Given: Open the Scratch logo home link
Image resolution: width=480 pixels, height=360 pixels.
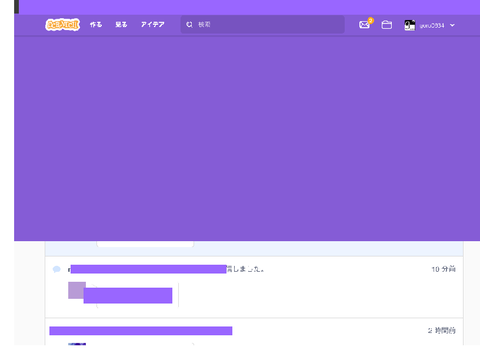Looking at the screenshot, I should click(x=63, y=25).
